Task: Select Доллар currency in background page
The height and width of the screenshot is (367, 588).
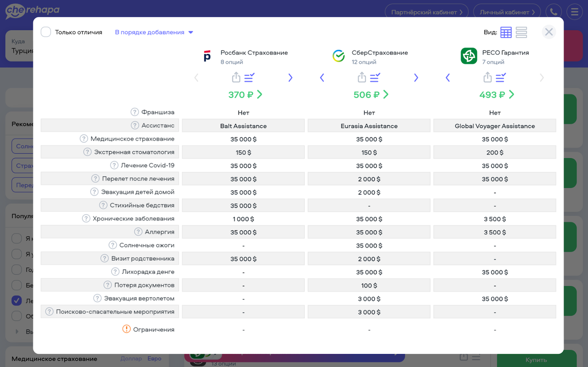Action: pyautogui.click(x=131, y=359)
